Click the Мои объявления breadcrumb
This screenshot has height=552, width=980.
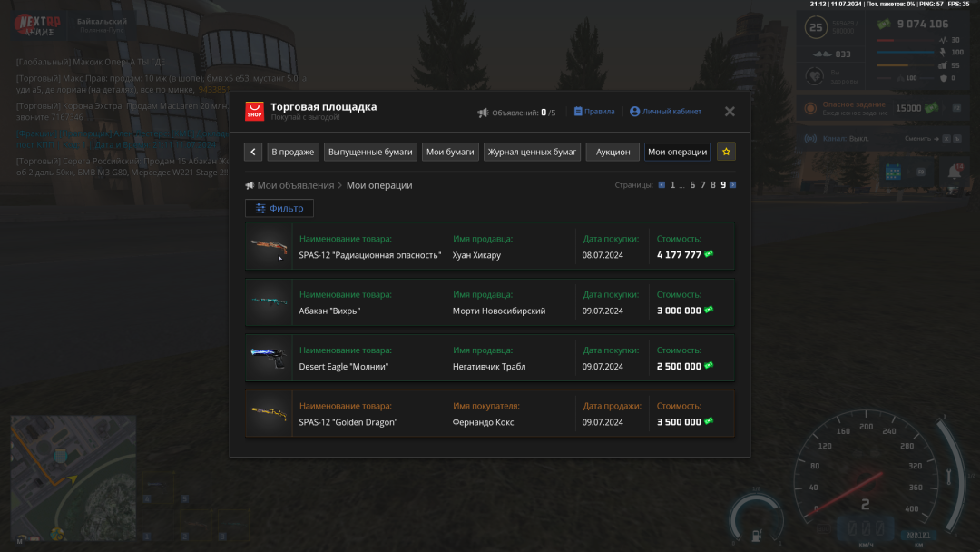(x=296, y=185)
